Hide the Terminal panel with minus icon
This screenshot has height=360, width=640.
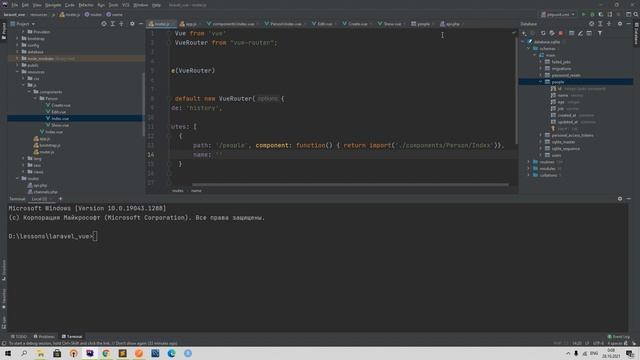click(x=629, y=199)
